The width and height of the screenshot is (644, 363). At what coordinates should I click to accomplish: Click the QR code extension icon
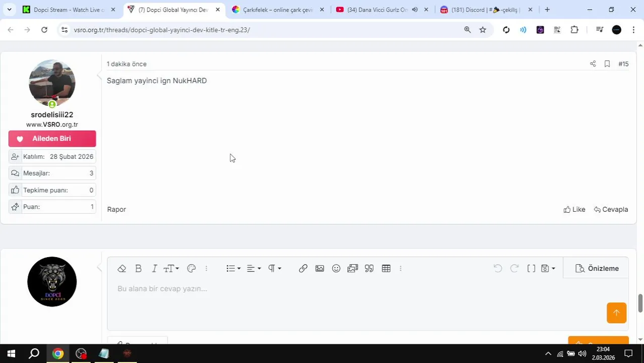(x=557, y=30)
